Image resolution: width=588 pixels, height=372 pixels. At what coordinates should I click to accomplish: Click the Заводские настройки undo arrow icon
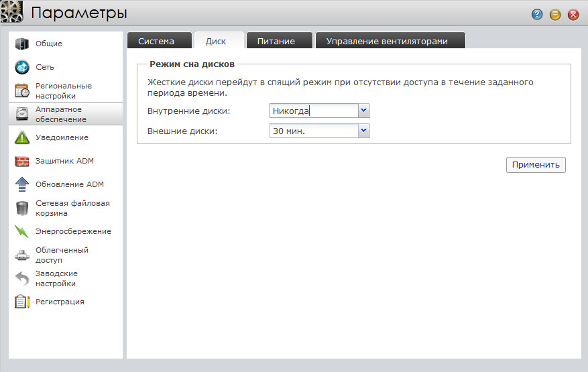tap(22, 278)
